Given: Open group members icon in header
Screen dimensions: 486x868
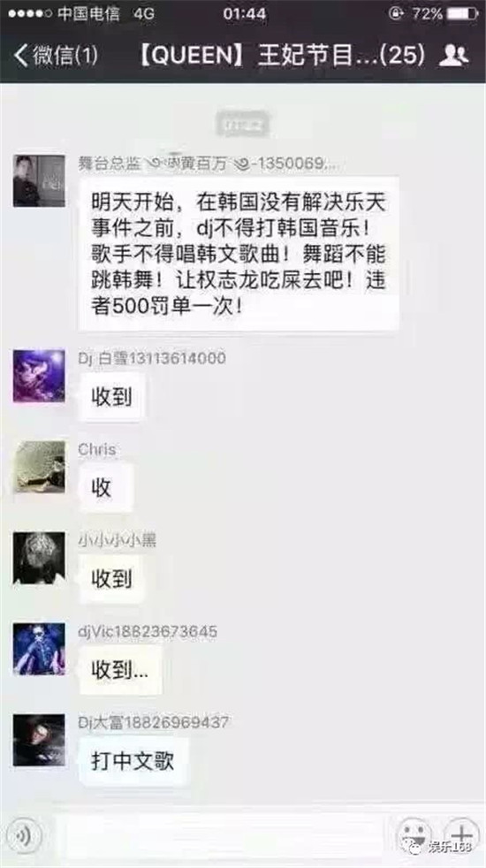Looking at the screenshot, I should (453, 55).
